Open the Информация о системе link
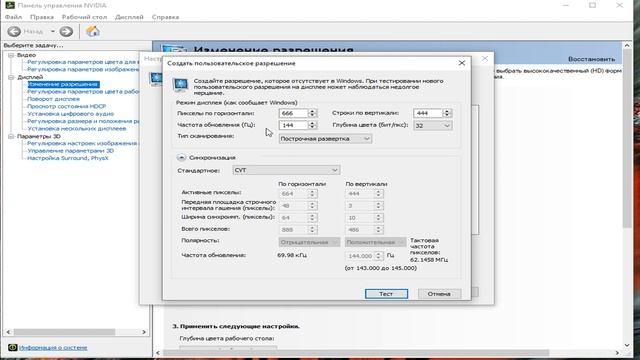The height and width of the screenshot is (360, 640). coord(53,348)
